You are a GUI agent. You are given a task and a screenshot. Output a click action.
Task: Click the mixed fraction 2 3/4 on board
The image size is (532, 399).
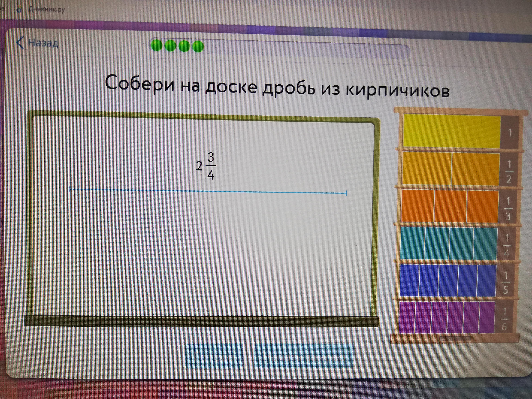pyautogui.click(x=206, y=166)
